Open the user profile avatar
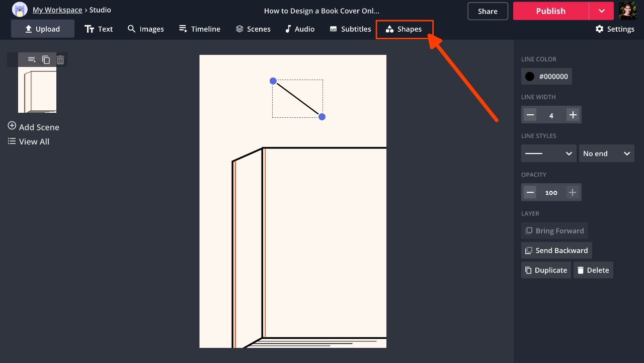This screenshot has height=363, width=644. [627, 11]
